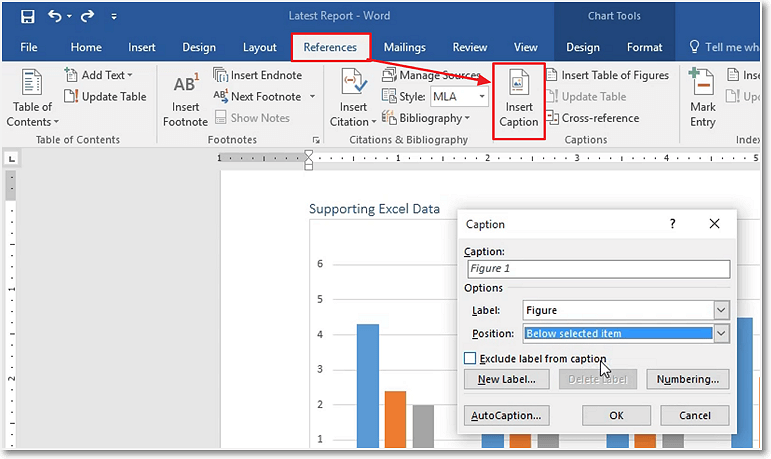Click the greyed Show Notes button
This screenshot has height=459, width=771.
[x=253, y=118]
